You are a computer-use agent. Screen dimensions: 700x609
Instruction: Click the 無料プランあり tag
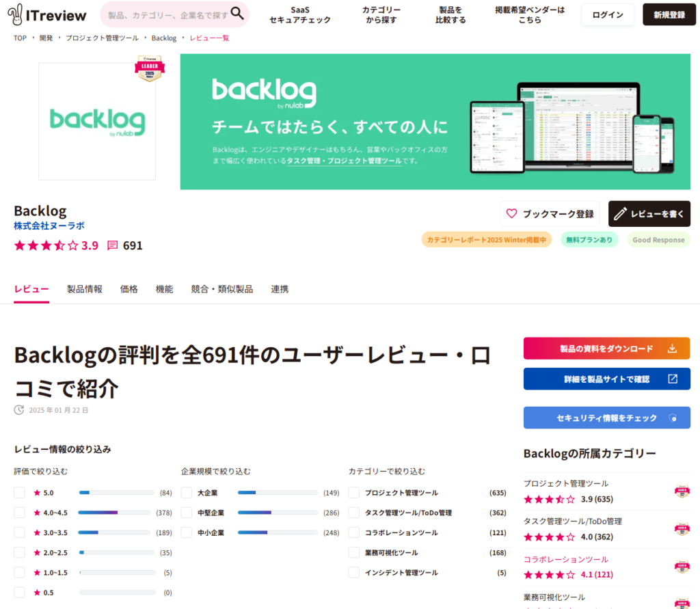coord(589,240)
